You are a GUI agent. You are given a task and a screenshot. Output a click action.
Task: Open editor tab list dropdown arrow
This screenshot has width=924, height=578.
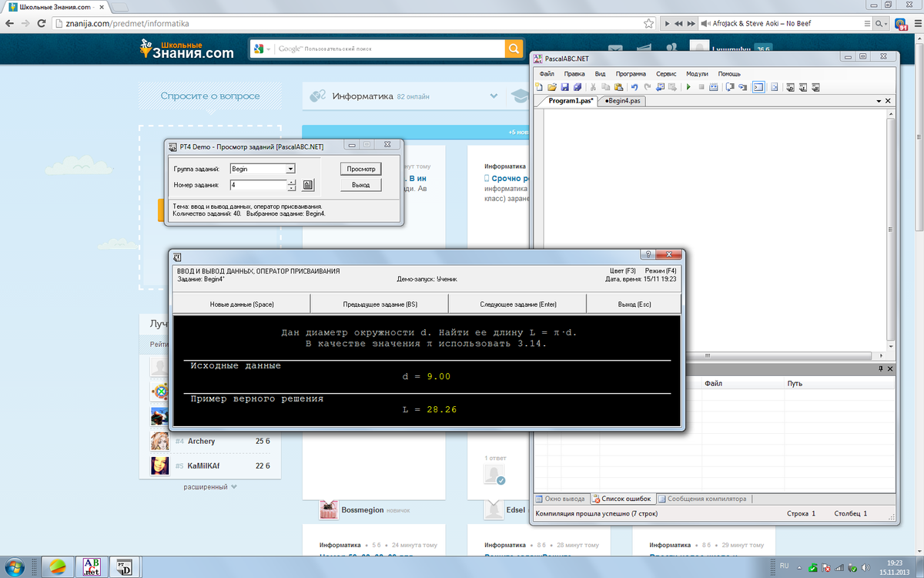(x=878, y=101)
